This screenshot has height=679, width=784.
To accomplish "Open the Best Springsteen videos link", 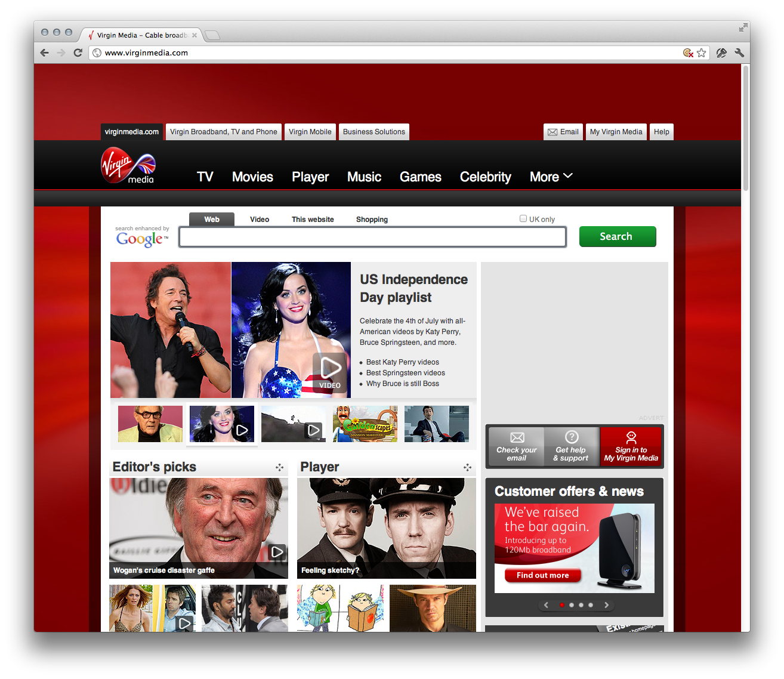I will point(406,373).
